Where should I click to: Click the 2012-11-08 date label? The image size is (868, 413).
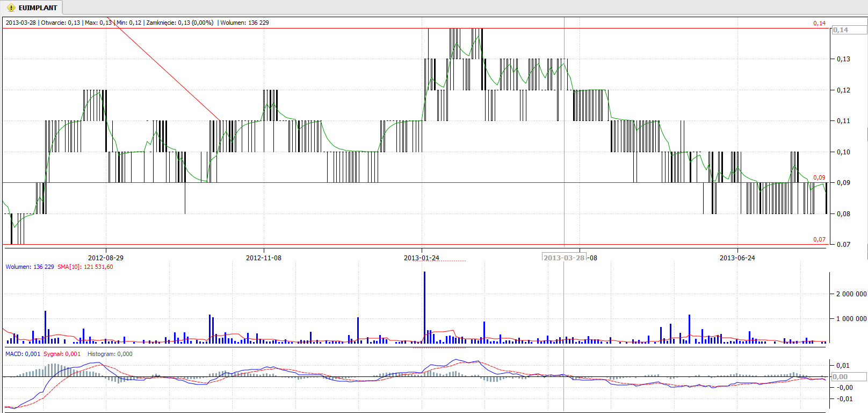(x=264, y=258)
